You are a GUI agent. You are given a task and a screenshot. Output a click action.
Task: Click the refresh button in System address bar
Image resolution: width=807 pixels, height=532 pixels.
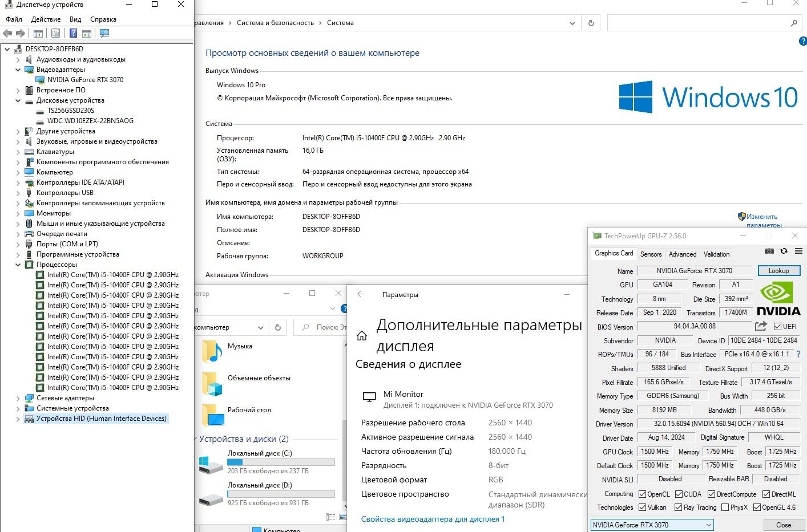[591, 23]
